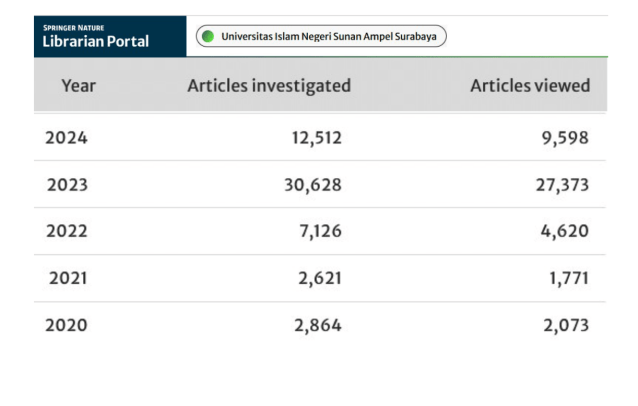Click the 12,512 articles investigated value
638x406 pixels.
pyautogui.click(x=317, y=138)
